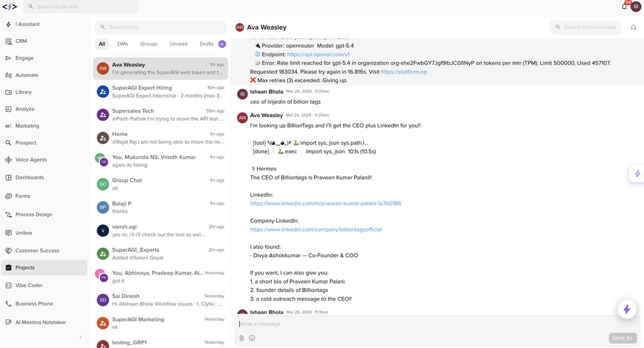Open the SuperAGI Marketing chat
This screenshot has width=644, height=348.
[x=160, y=323]
